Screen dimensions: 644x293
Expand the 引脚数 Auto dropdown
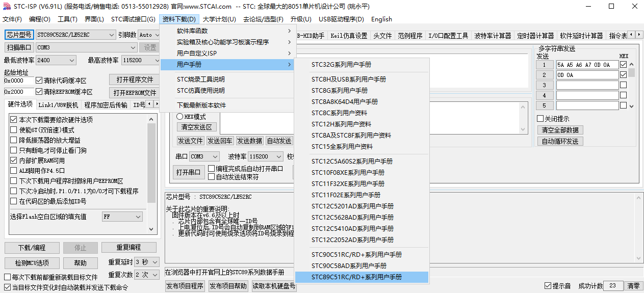coord(156,35)
